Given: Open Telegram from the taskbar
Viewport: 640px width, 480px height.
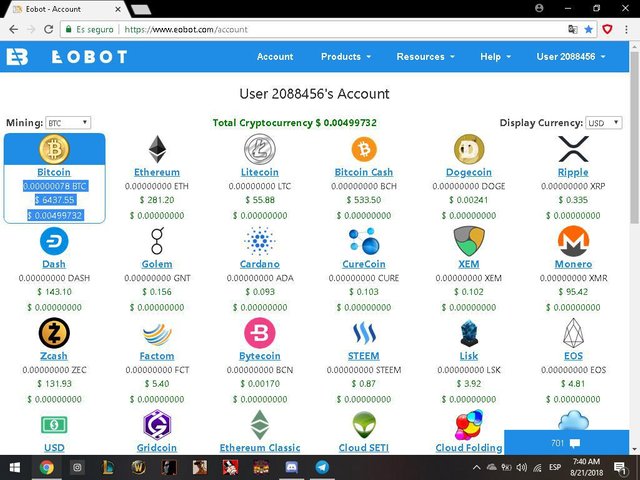Looking at the screenshot, I should (322, 467).
